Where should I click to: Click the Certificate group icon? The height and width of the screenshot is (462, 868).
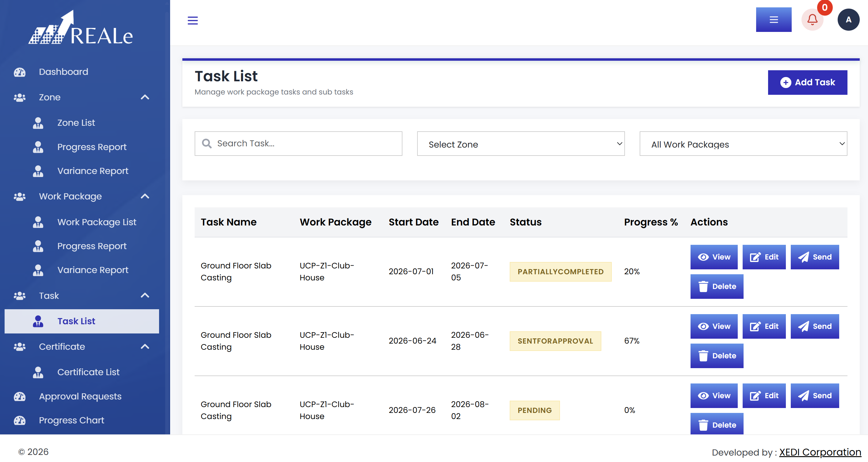(x=20, y=347)
